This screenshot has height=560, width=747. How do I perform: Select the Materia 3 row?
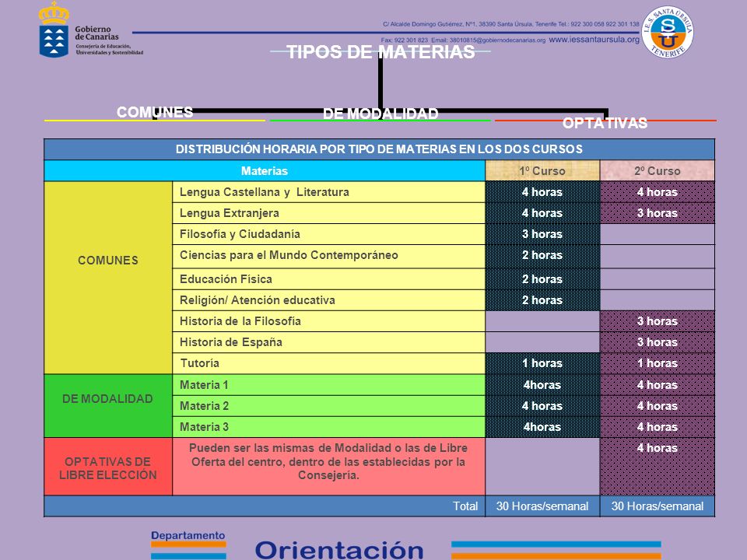328,427
